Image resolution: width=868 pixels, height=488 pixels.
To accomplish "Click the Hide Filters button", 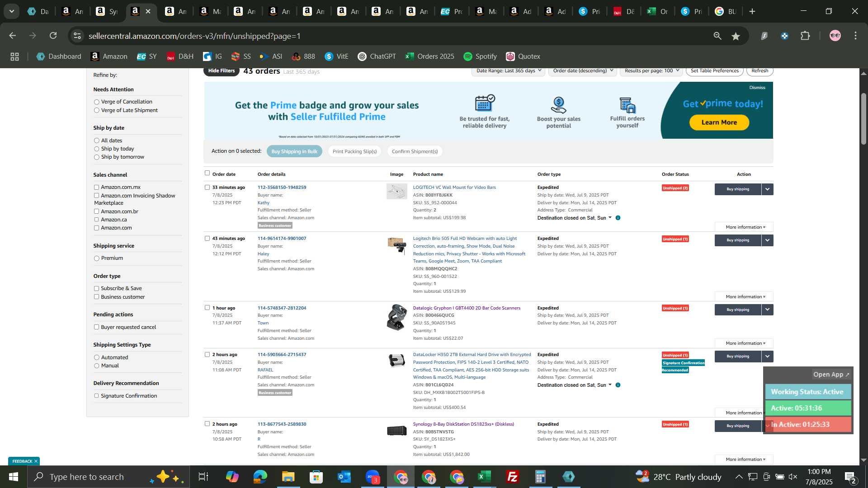I will pos(222,71).
